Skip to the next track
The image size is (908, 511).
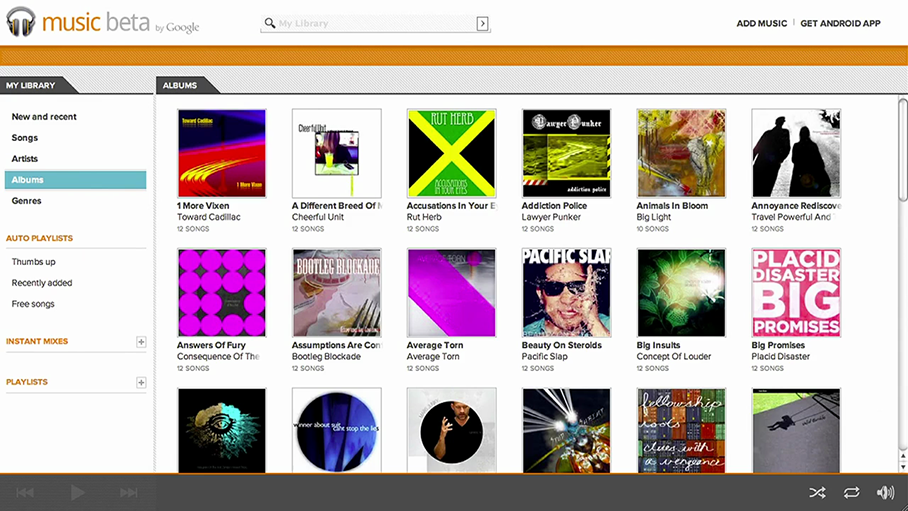click(128, 492)
